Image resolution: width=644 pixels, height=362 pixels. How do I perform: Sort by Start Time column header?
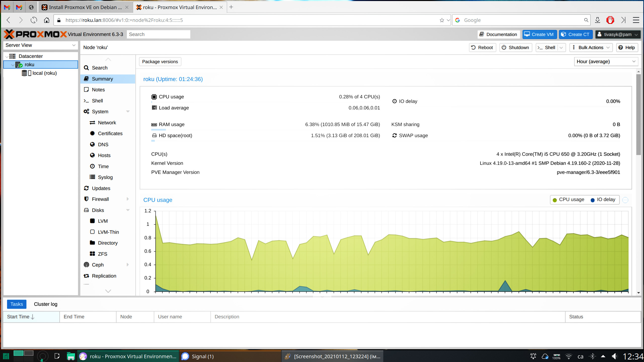[31, 317]
